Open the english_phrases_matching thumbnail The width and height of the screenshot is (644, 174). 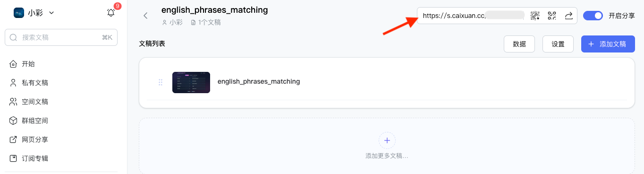pos(191,82)
